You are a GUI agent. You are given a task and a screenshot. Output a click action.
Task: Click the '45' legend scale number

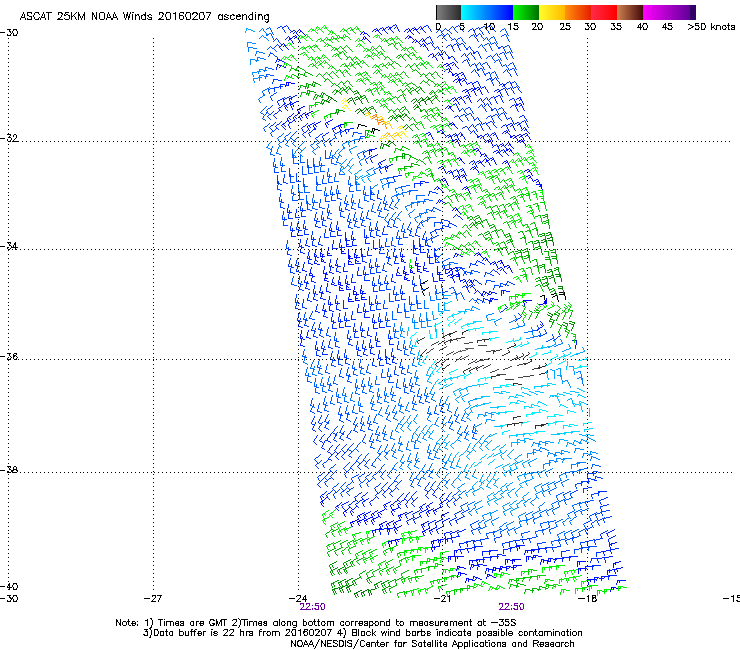coord(667,27)
